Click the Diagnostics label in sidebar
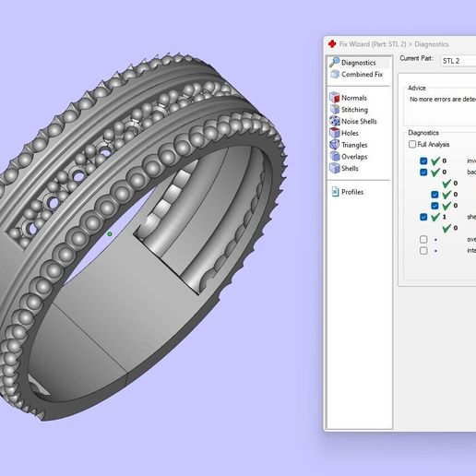 [x=359, y=63]
